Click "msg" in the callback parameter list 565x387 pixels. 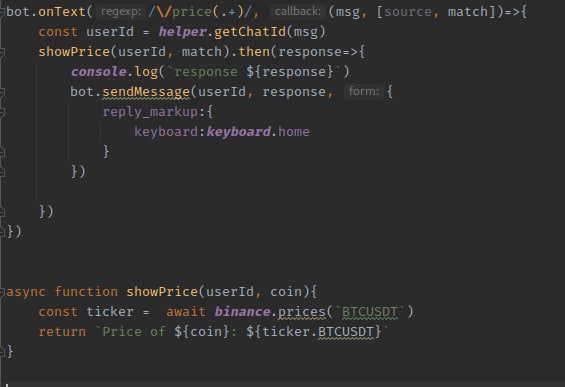(347, 13)
